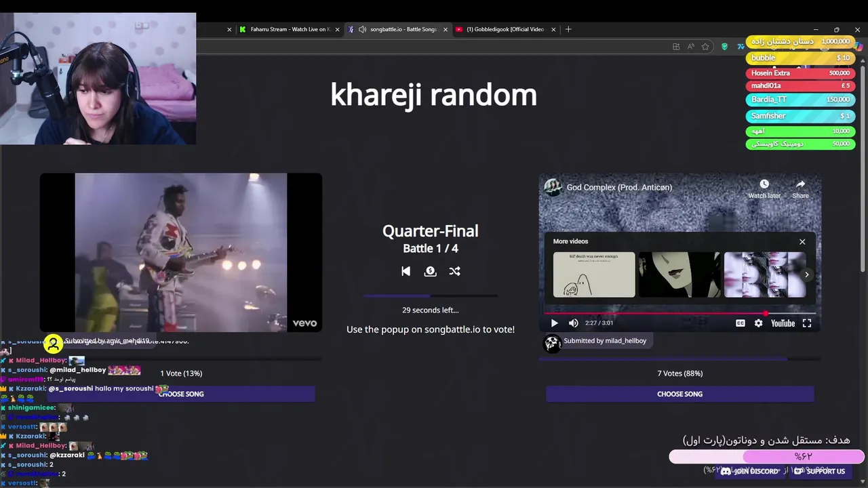
Task: Click 'Quarter-Final' round title
Action: point(430,231)
